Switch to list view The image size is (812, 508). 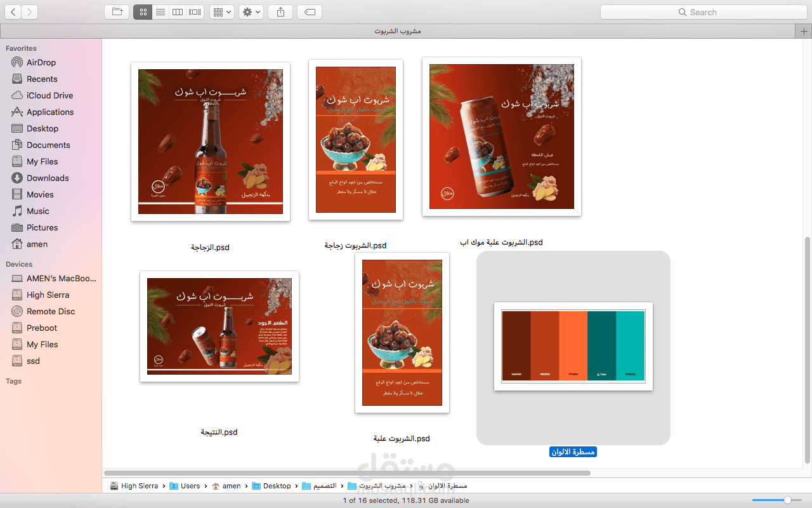point(160,12)
